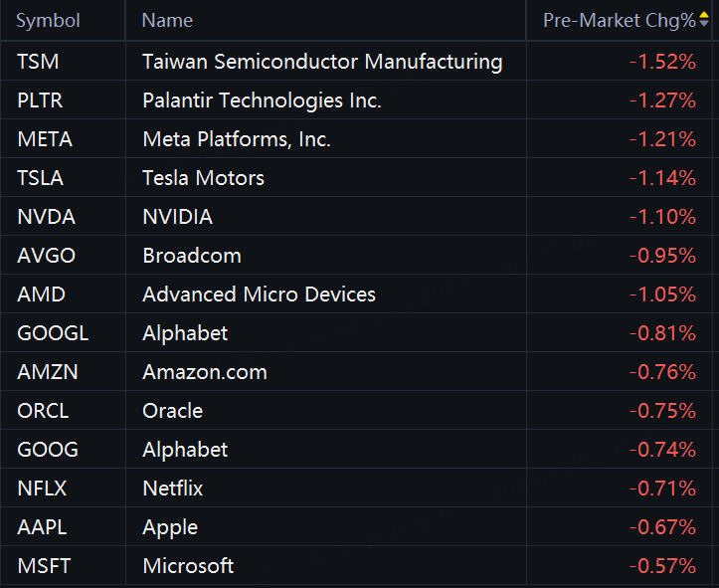Click the GOOGL symbol
This screenshot has height=588, width=719.
(53, 333)
